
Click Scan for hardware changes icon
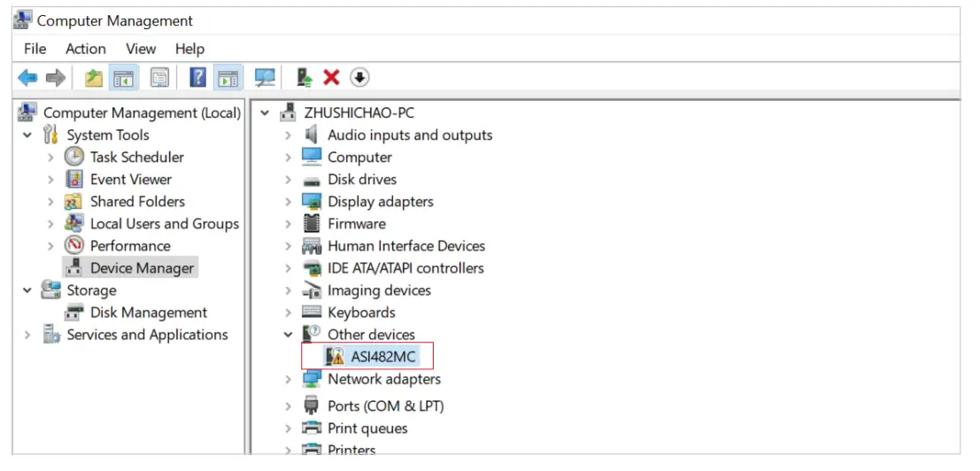point(265,78)
